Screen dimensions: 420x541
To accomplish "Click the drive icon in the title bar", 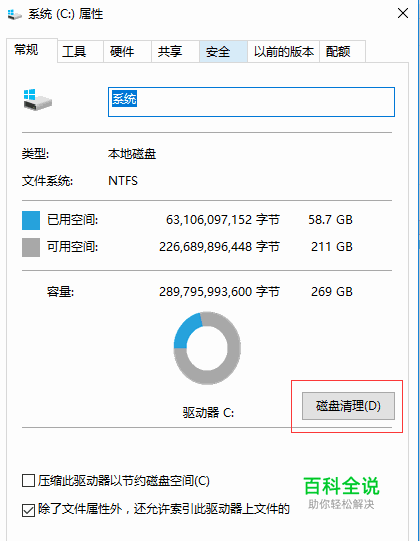I will (x=14, y=14).
